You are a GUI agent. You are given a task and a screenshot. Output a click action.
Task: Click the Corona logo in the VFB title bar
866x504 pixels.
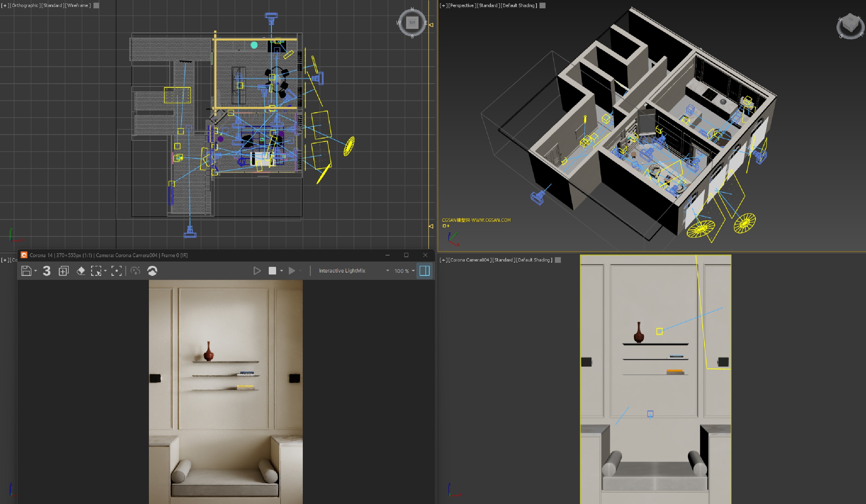coord(24,255)
